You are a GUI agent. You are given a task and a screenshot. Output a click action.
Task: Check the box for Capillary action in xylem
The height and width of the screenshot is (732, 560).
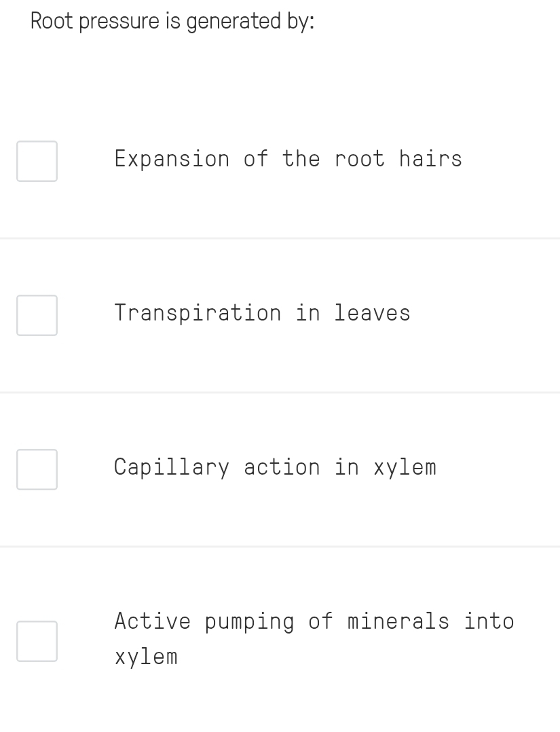(x=37, y=469)
